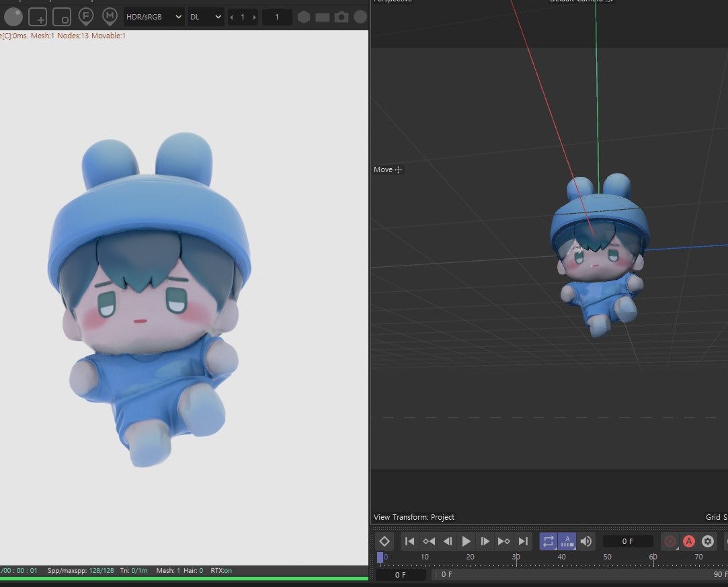Image resolution: width=728 pixels, height=587 pixels.
Task: Jump to next keyframe
Action: click(x=503, y=541)
